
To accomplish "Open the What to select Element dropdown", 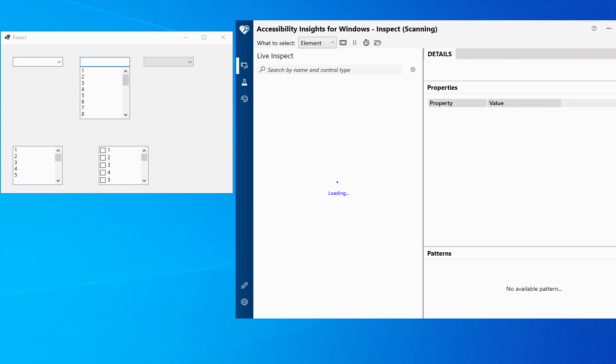I will click(x=317, y=42).
